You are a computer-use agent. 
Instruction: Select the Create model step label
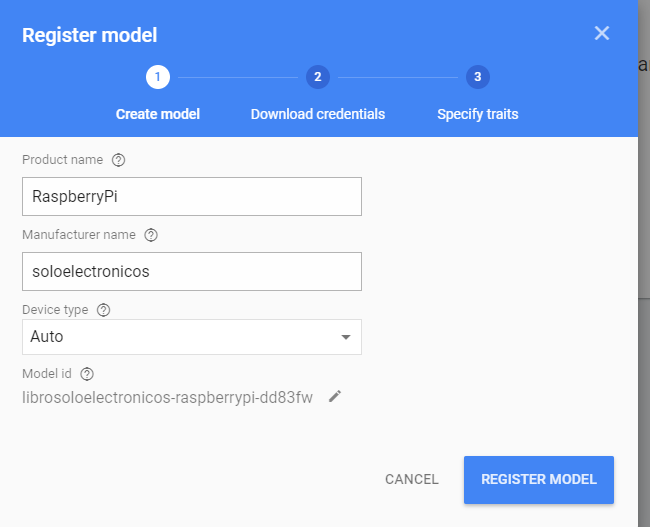[x=158, y=114]
